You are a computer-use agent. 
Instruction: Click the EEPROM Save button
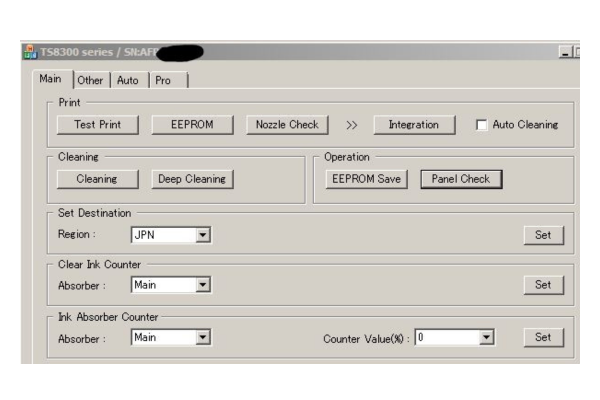(367, 179)
